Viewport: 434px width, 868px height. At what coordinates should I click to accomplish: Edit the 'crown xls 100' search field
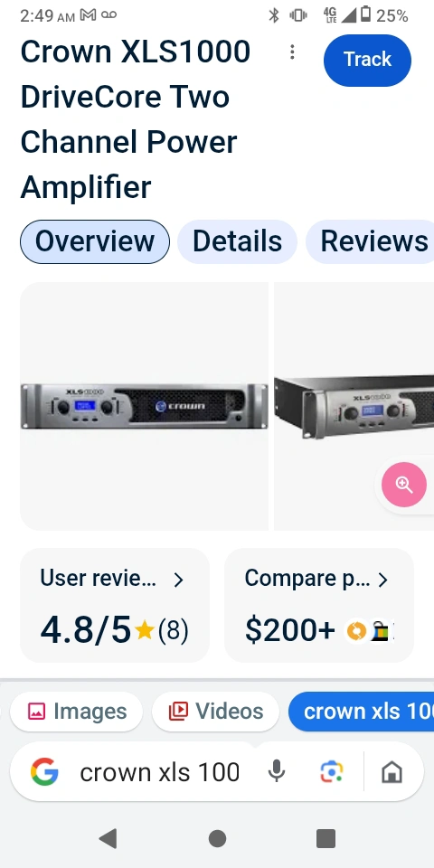tap(160, 771)
